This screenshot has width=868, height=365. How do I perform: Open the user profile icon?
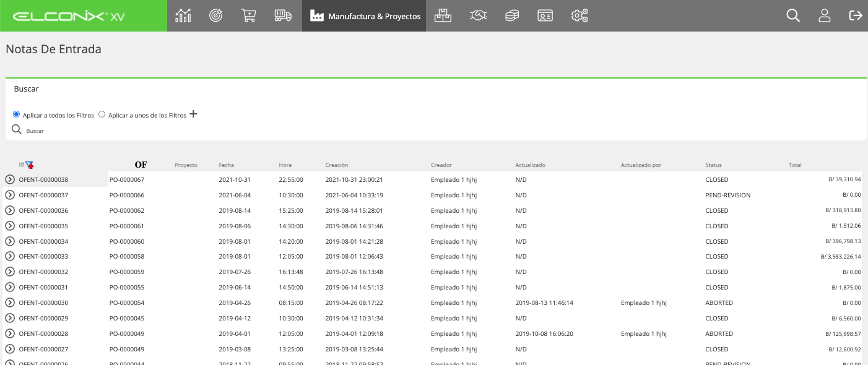(825, 15)
